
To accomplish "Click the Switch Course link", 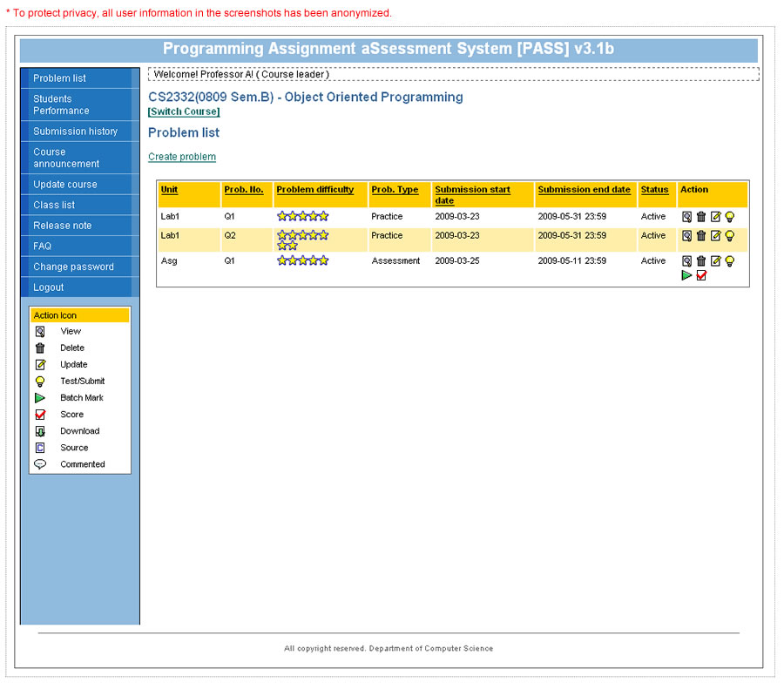I will click(x=184, y=111).
